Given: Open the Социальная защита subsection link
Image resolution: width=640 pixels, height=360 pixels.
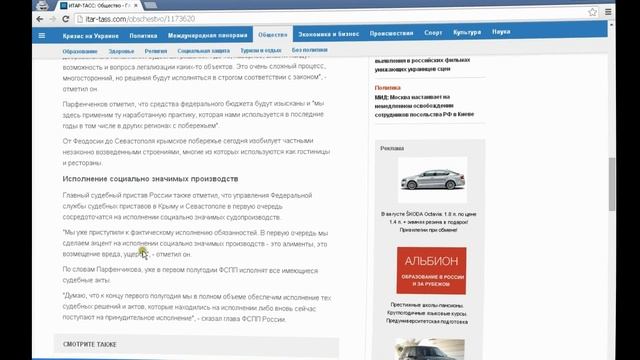Looking at the screenshot, I should tap(204, 51).
